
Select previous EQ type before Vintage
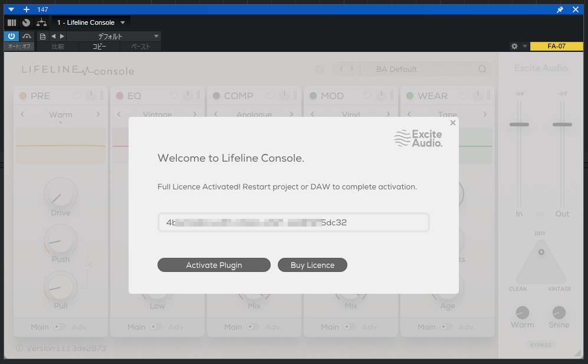pos(119,114)
